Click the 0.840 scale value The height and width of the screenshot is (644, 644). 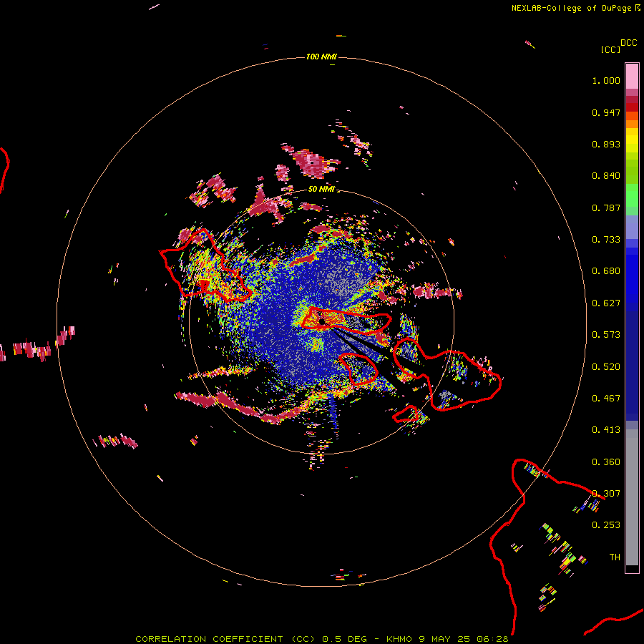[606, 176]
